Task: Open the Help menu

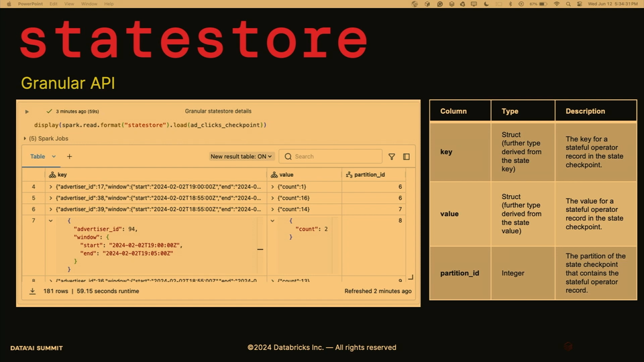Action: pyautogui.click(x=109, y=4)
